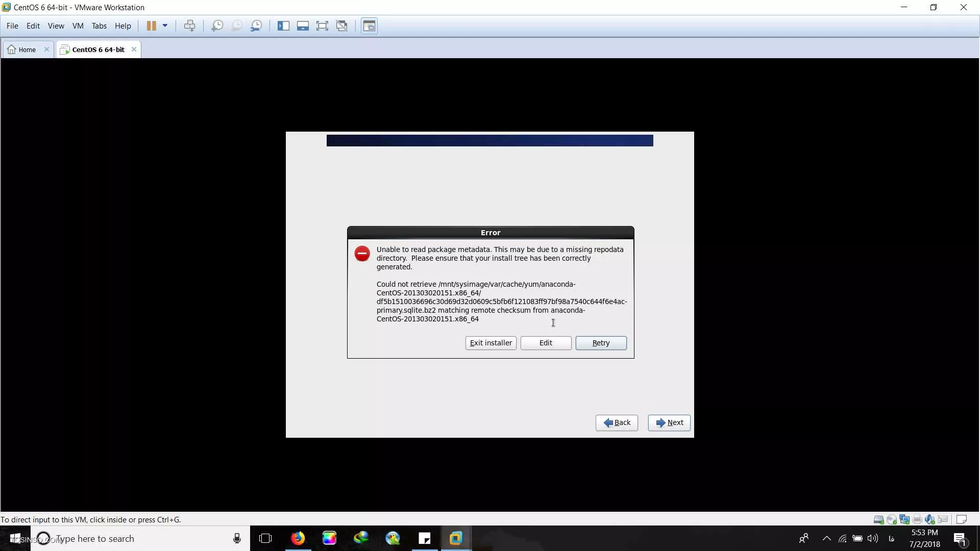Open the VMware message log icon
Image resolution: width=980 pixels, height=551 pixels.
pos(962,519)
